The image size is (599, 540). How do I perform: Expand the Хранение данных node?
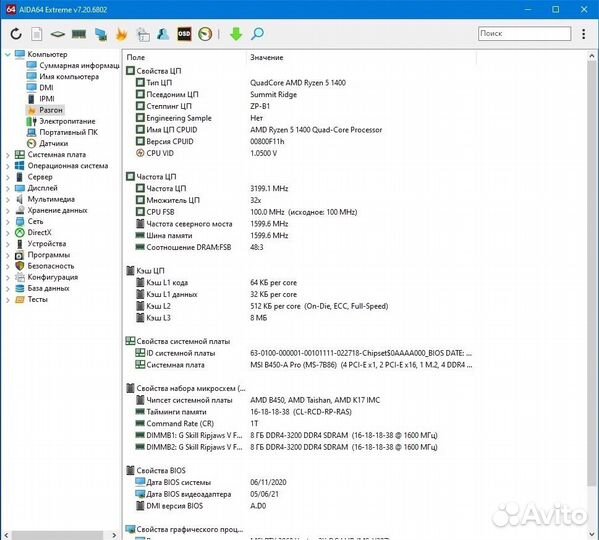(x=8, y=210)
